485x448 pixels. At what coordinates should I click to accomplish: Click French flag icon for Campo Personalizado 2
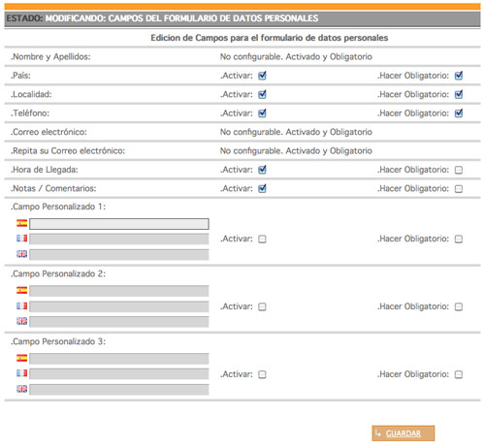click(22, 305)
